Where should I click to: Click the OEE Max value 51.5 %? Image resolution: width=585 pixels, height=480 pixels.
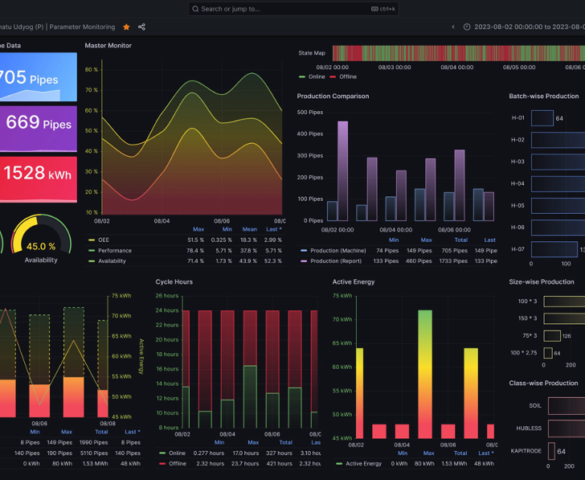coord(195,240)
